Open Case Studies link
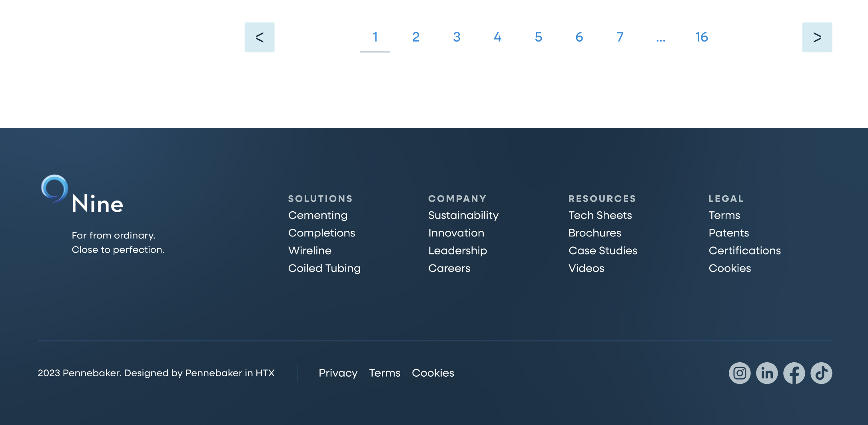Screen dimensions: 868x425 point(603,250)
